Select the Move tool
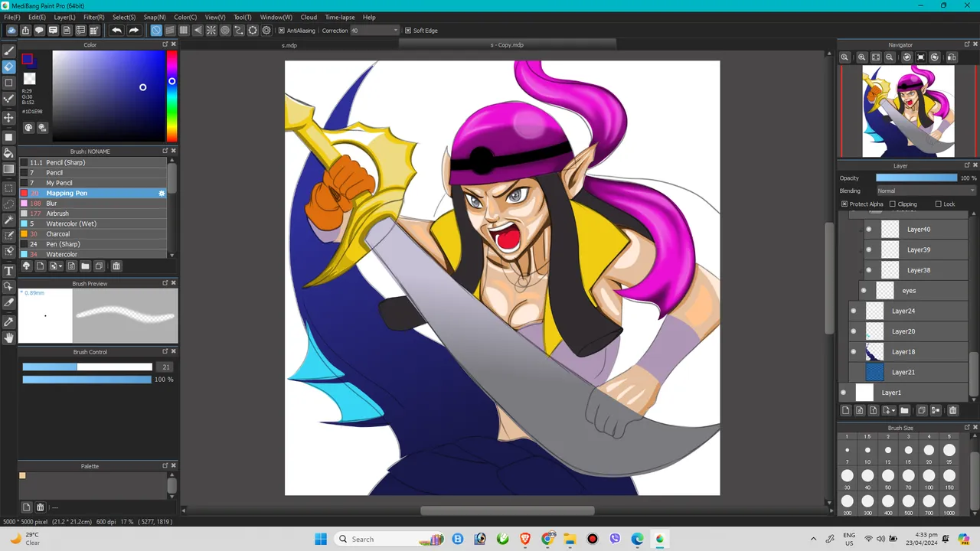This screenshot has height=551, width=980. tap(9, 117)
